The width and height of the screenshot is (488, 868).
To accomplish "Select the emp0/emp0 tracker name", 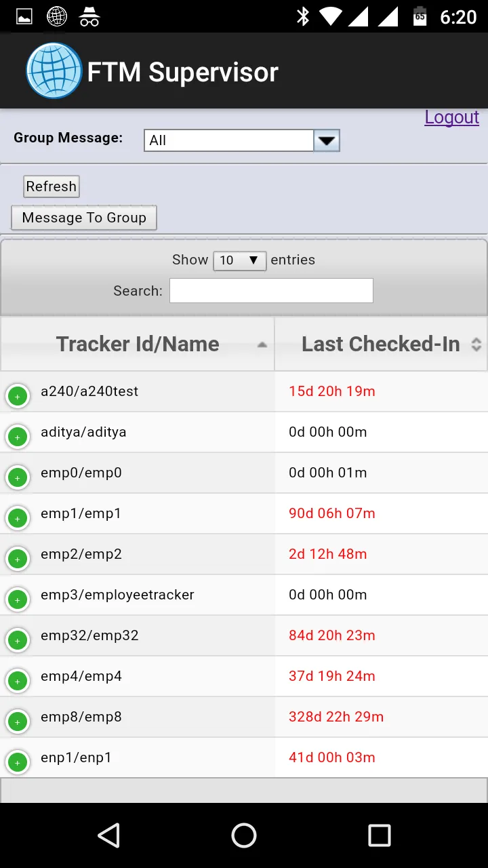I will click(x=81, y=473).
